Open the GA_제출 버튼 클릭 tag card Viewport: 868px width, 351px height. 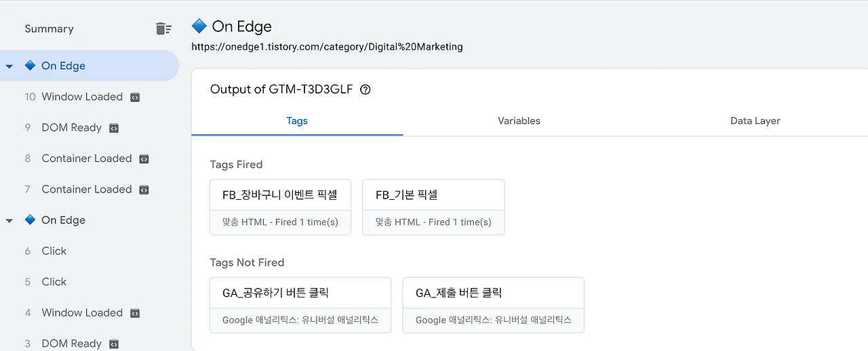tap(493, 305)
